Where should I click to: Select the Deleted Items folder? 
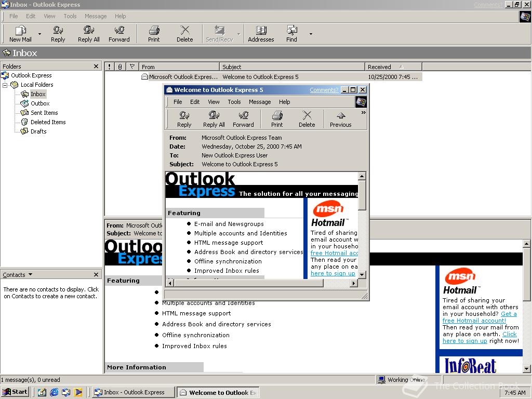(x=48, y=122)
